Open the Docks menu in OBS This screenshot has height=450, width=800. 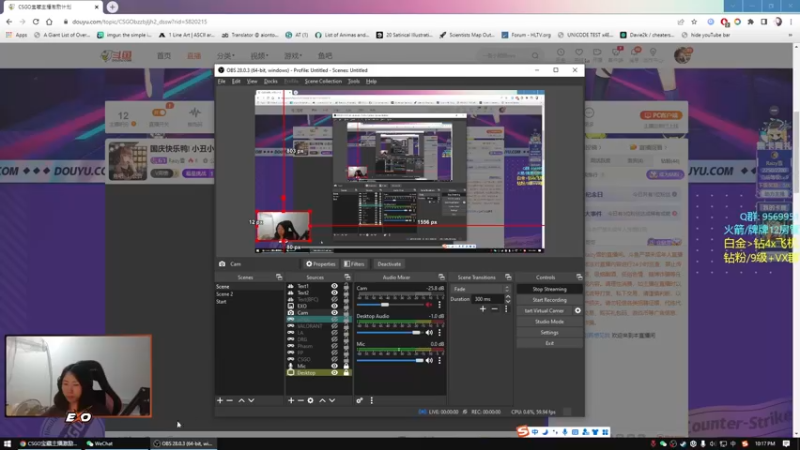(270, 81)
